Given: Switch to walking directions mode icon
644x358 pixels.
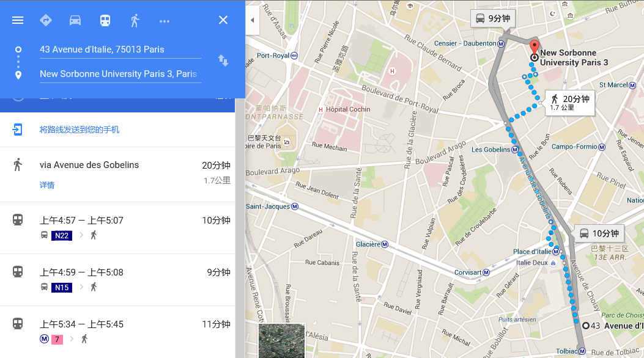Looking at the screenshot, I should tap(135, 21).
